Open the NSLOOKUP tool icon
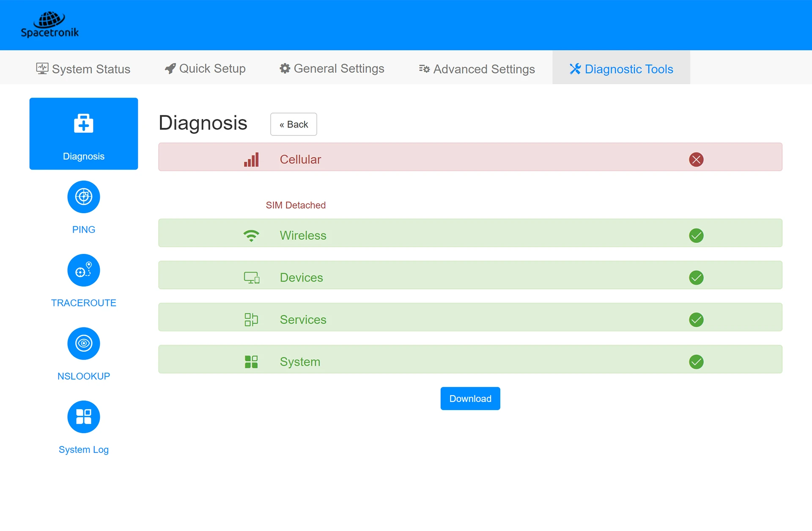The width and height of the screenshot is (812, 531). (84, 343)
